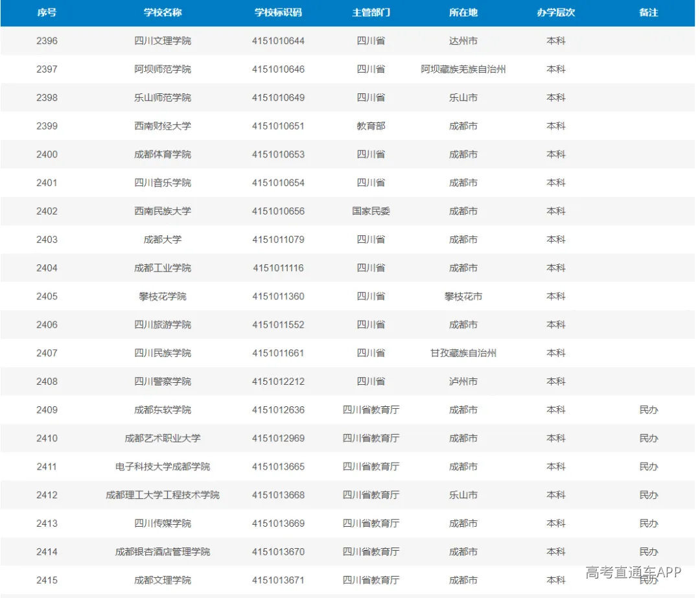This screenshot has height=598, width=700.
Task: Click the 备注 column header
Action: tap(649, 12)
